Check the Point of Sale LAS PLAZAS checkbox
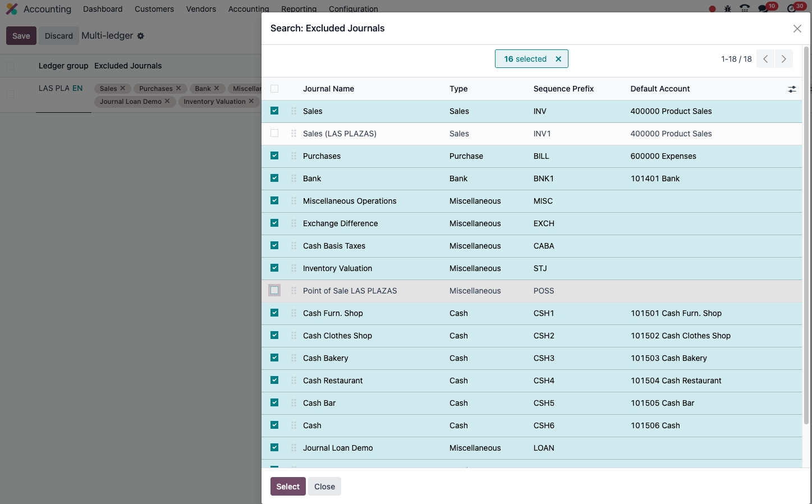The height and width of the screenshot is (504, 812). click(274, 291)
